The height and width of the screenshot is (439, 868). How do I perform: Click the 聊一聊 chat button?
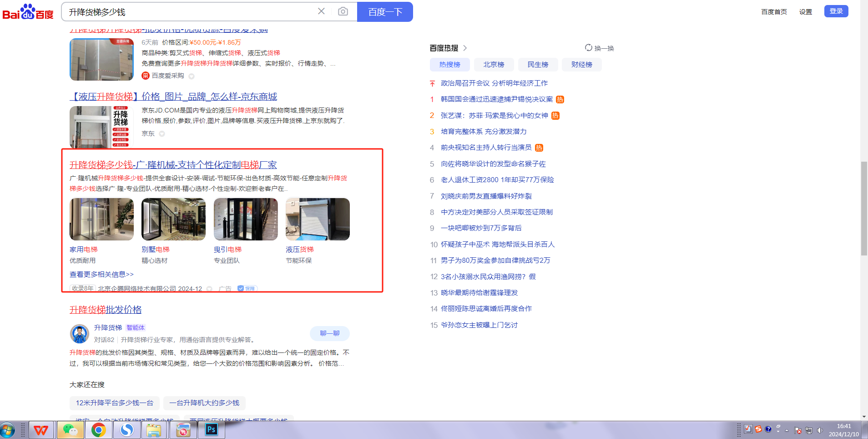329,333
